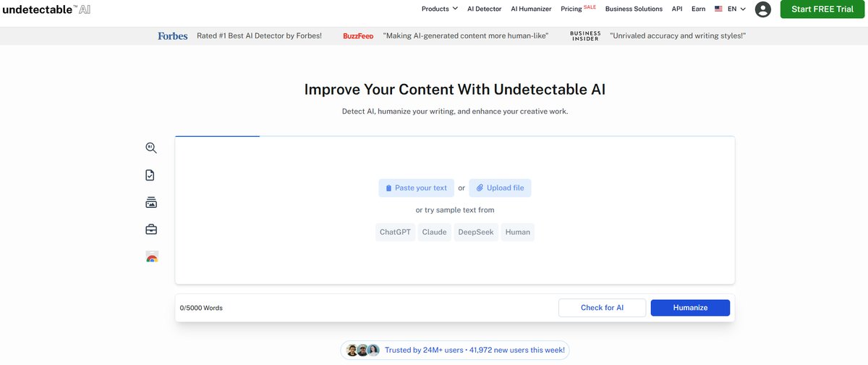Click the 0/5000 Words counter
The height and width of the screenshot is (365, 868).
(x=201, y=308)
